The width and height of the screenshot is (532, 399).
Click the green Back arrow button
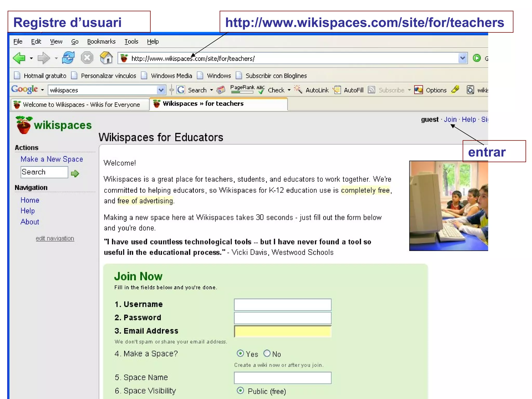pos(19,58)
